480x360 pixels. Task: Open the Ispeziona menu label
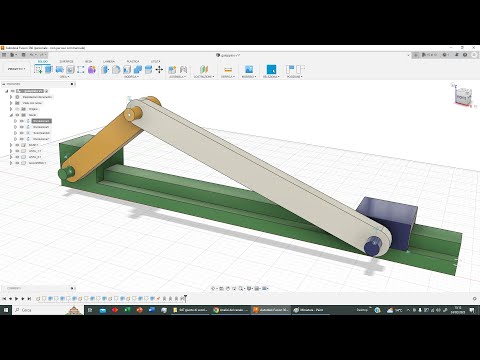(x=228, y=77)
